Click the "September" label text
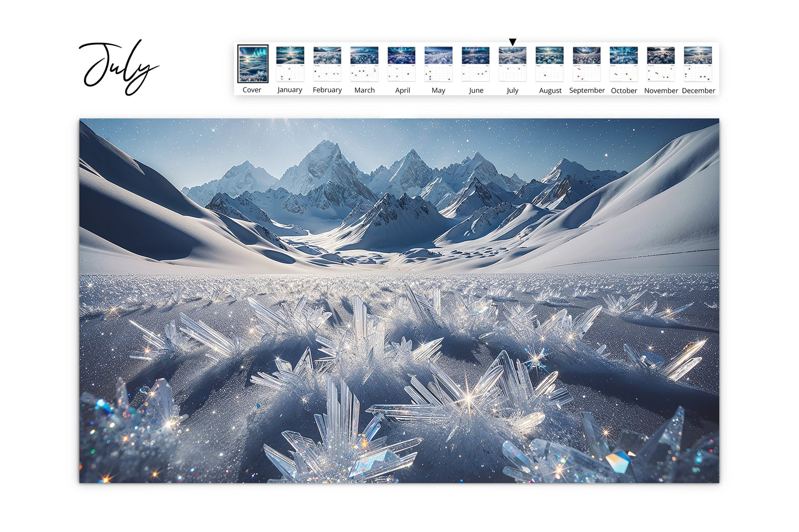 coord(587,91)
